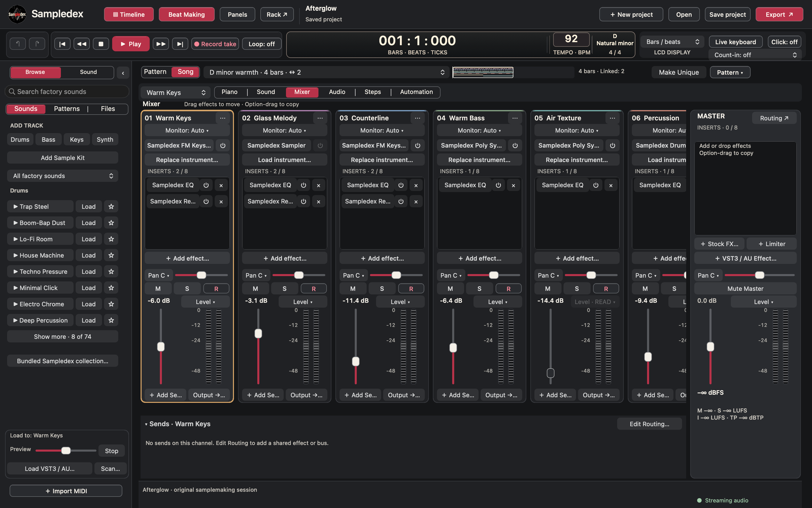Open the Count-in dropdown

click(755, 55)
